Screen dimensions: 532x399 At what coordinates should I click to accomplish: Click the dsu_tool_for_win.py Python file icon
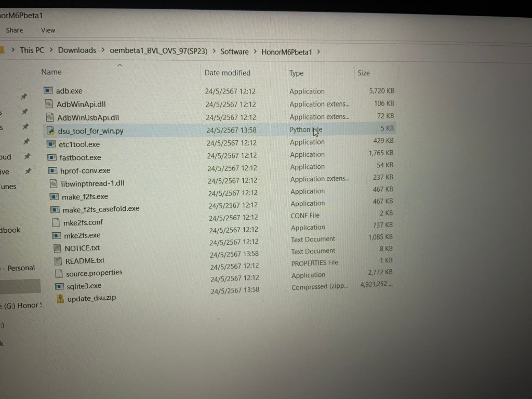50,130
